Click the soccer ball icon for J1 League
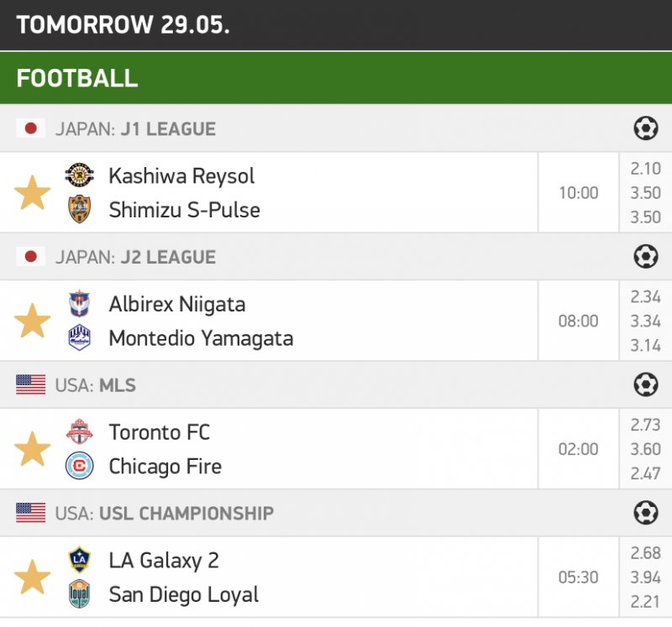 pyautogui.click(x=645, y=128)
